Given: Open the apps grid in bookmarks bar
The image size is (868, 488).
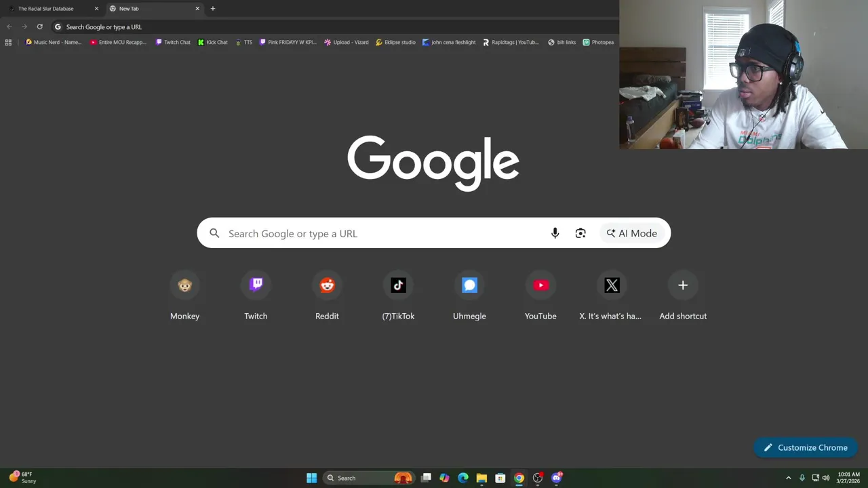Looking at the screenshot, I should click(8, 42).
